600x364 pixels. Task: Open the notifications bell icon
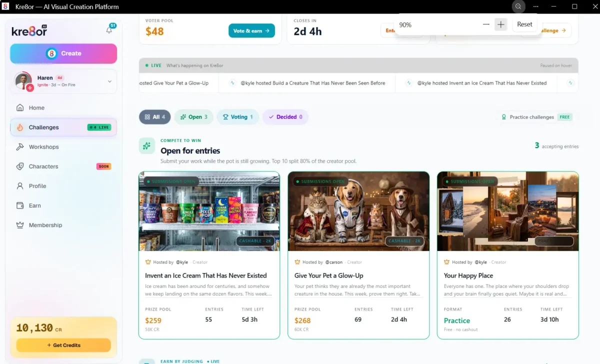[109, 30]
